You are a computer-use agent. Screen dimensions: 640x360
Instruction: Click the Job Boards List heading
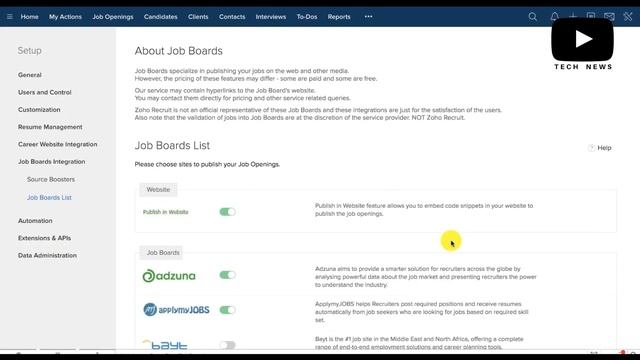pos(172,146)
